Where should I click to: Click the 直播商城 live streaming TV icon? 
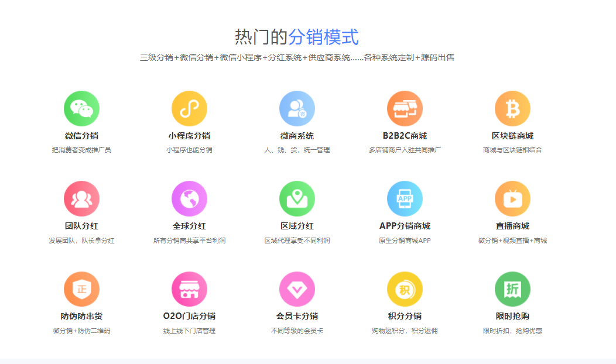click(x=512, y=198)
